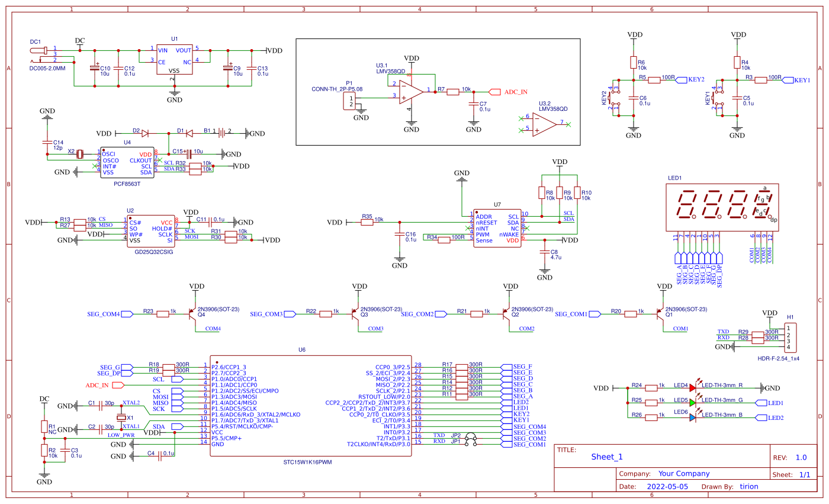Screen dimensions: 829x504
Task: Select resistor R35 near U7
Action: tap(367, 223)
